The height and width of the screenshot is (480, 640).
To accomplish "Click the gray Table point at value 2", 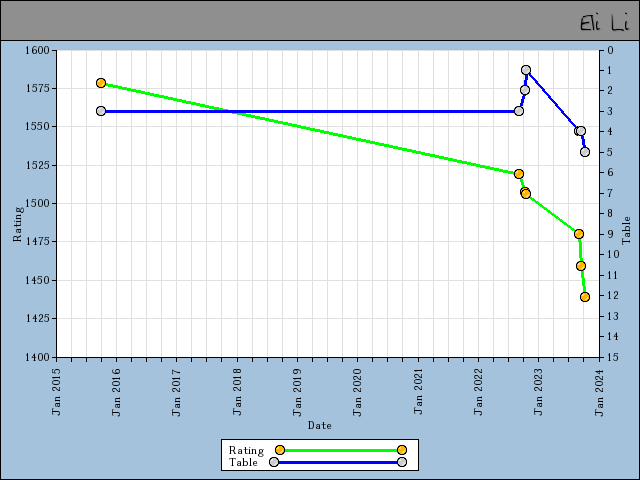I will [x=525, y=90].
